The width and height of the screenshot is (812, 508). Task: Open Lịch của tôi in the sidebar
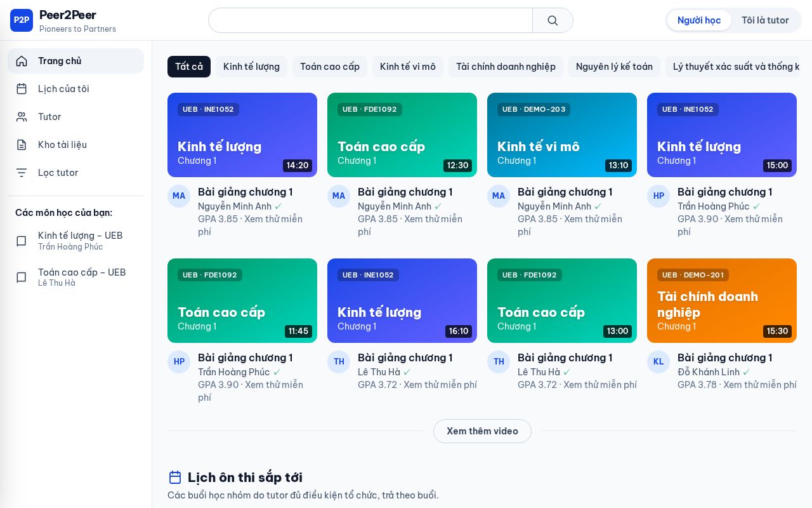pyautogui.click(x=75, y=89)
